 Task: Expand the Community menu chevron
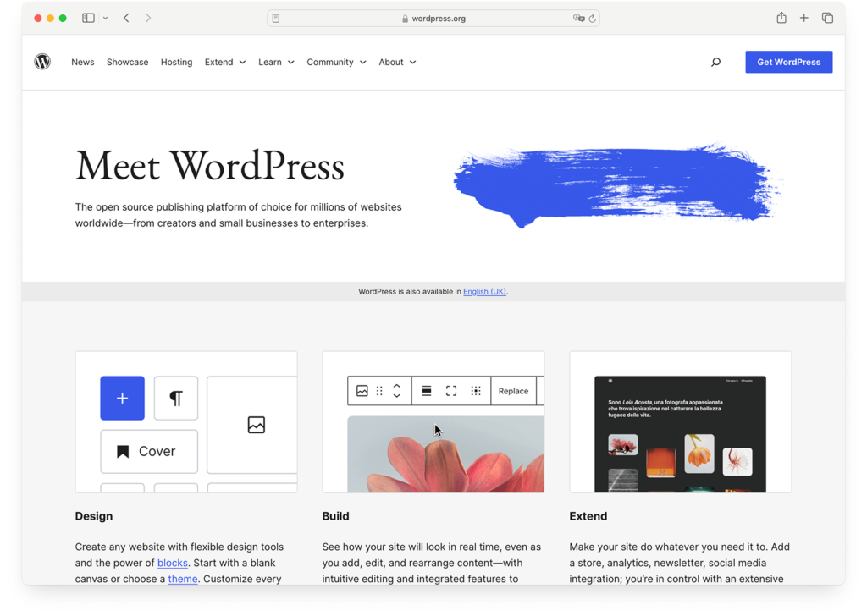click(x=362, y=63)
